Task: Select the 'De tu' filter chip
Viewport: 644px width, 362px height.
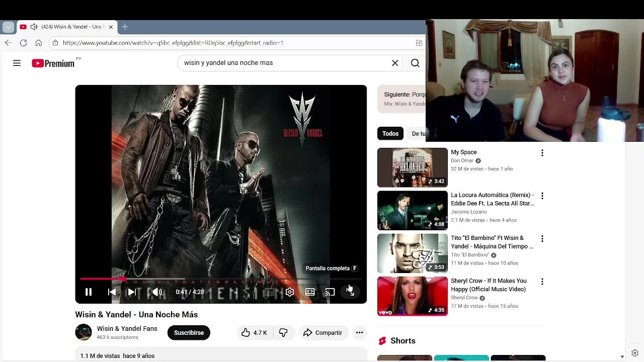Action: pos(418,133)
